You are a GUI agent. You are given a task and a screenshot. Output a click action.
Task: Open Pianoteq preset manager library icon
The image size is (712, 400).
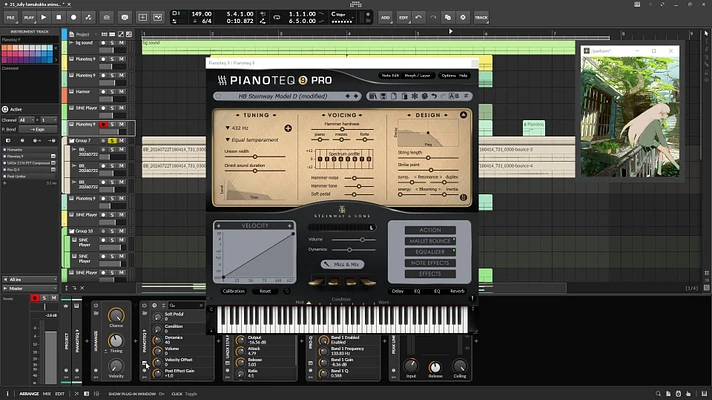pos(373,96)
